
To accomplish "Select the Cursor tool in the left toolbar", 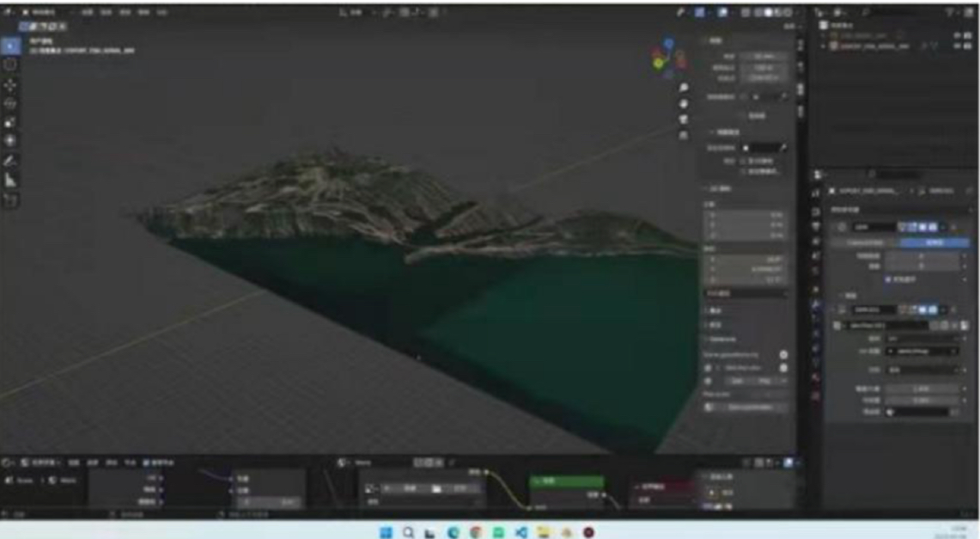I will (x=10, y=64).
